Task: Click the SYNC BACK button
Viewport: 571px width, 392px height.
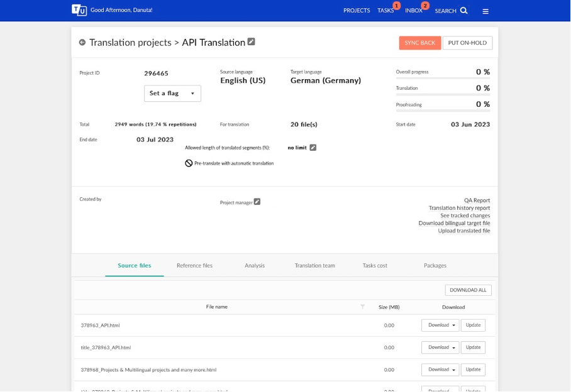Action: (x=420, y=43)
